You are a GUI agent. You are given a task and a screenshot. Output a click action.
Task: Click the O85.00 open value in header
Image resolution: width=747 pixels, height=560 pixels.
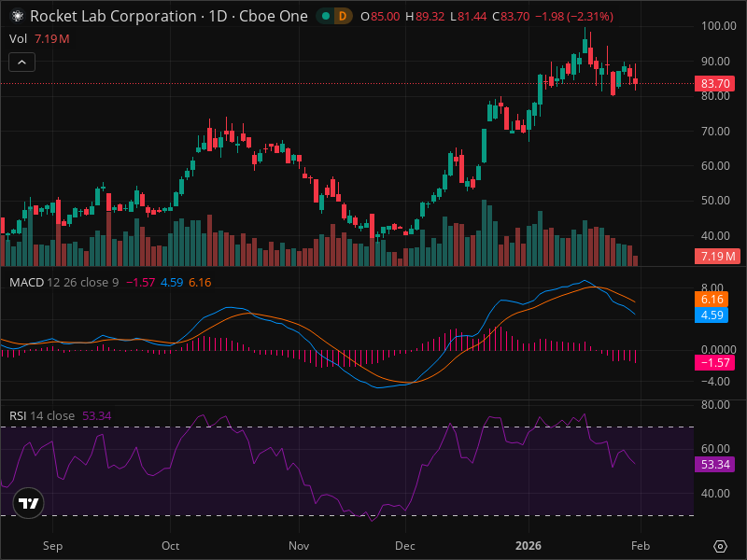(x=380, y=17)
